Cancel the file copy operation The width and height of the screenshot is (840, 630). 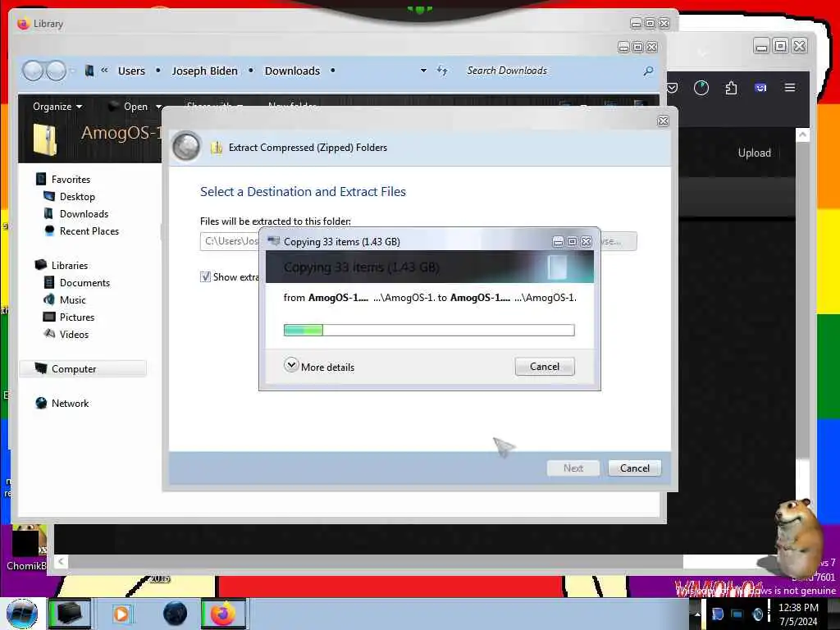click(545, 367)
